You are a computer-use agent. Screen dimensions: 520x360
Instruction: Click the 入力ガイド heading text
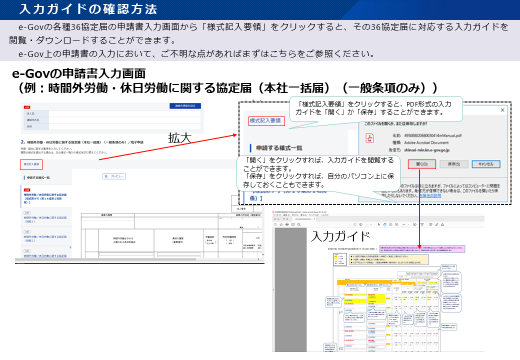(340, 236)
